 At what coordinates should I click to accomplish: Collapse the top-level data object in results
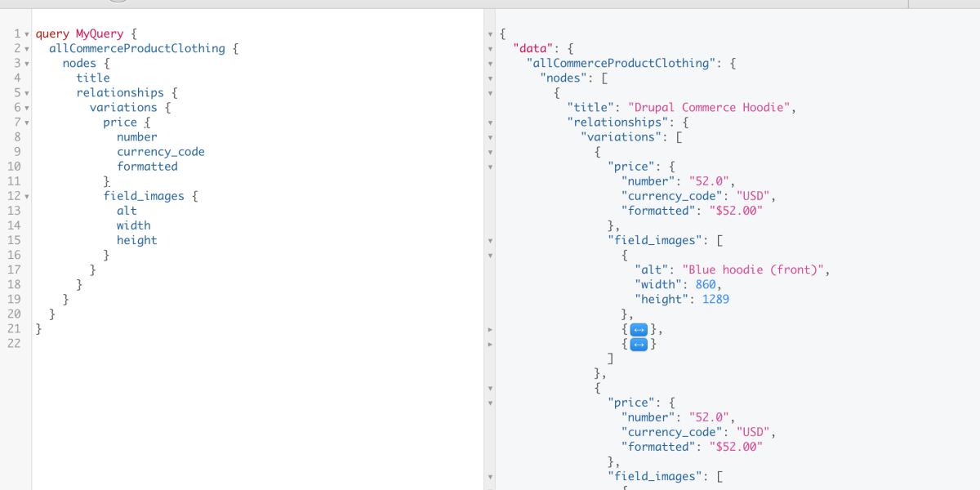tap(489, 48)
